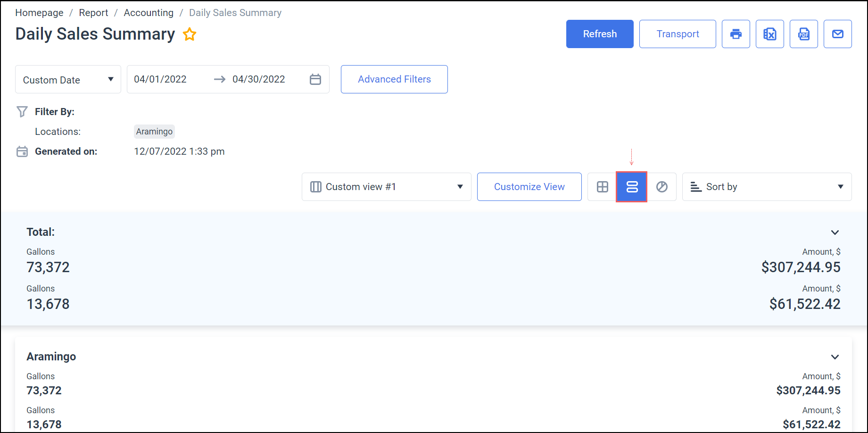Switch to table grid view
Image resolution: width=868 pixels, height=433 pixels.
click(602, 187)
